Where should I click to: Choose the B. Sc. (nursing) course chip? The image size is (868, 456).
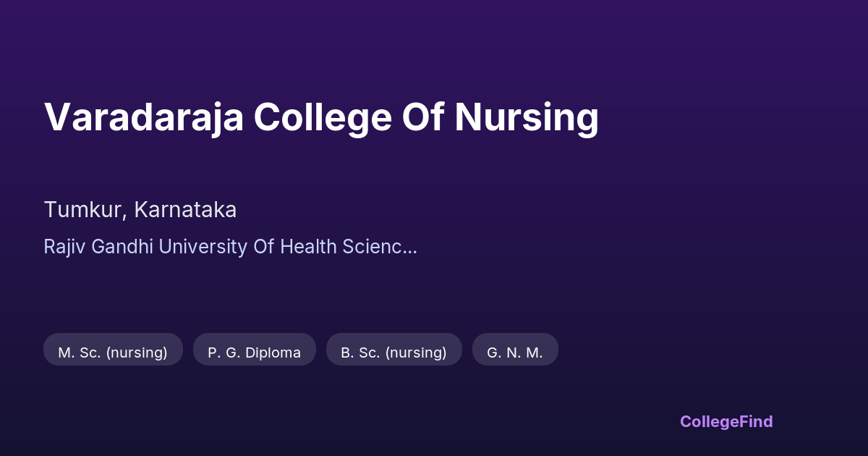tap(393, 352)
